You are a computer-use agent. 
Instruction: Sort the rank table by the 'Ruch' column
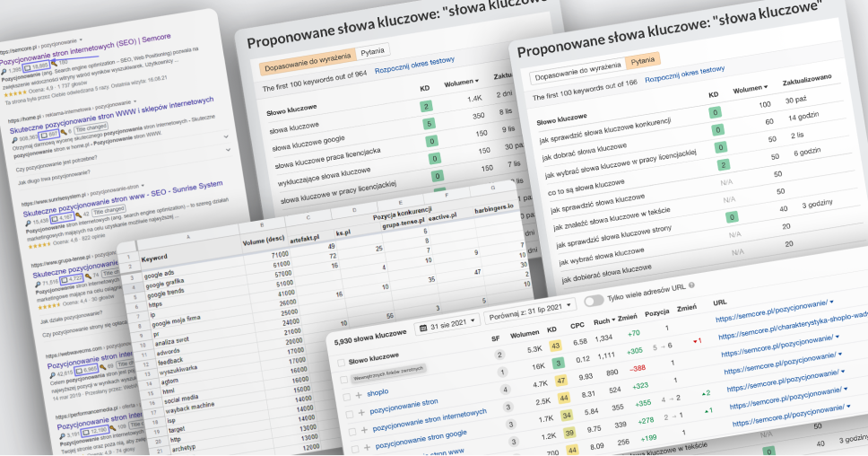point(604,320)
